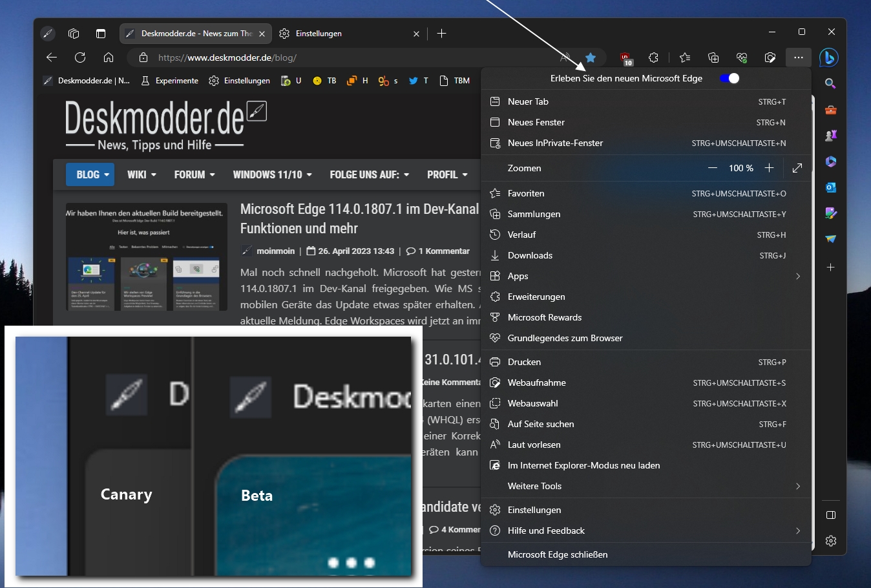This screenshot has height=588, width=871.
Task: Add a sidebar app with the plus icon
Action: click(831, 267)
